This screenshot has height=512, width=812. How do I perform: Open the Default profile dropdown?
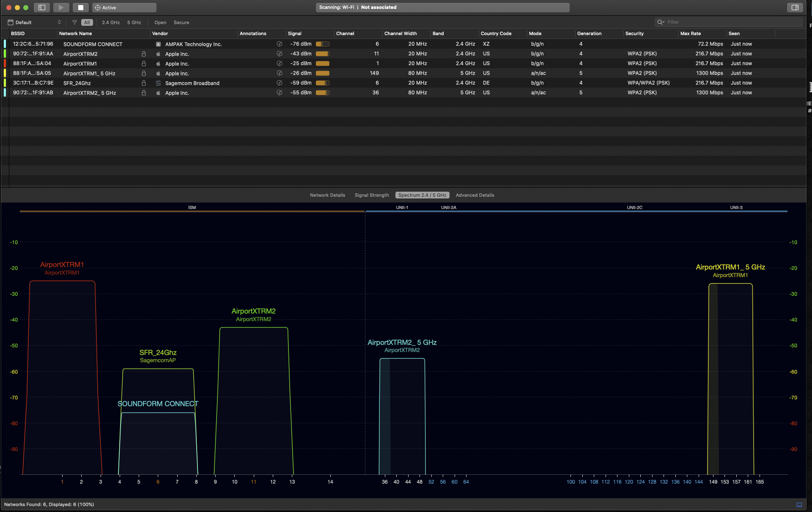click(35, 22)
